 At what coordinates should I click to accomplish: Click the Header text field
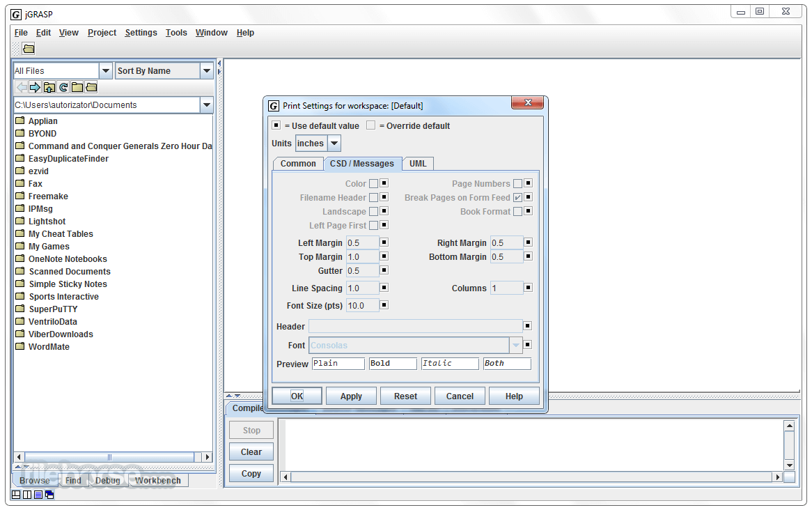point(415,326)
